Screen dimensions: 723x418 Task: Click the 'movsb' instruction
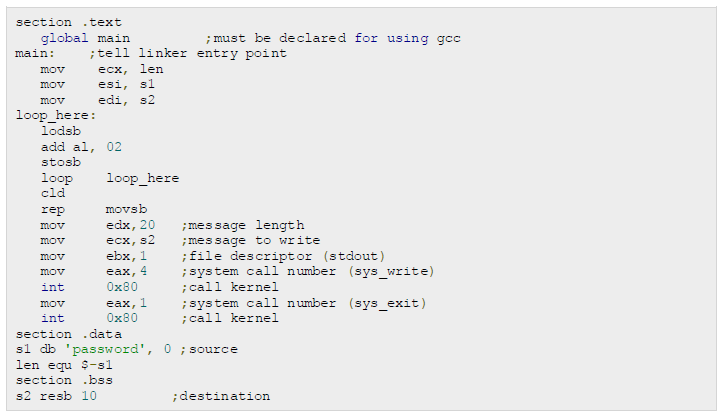[x=126, y=209]
